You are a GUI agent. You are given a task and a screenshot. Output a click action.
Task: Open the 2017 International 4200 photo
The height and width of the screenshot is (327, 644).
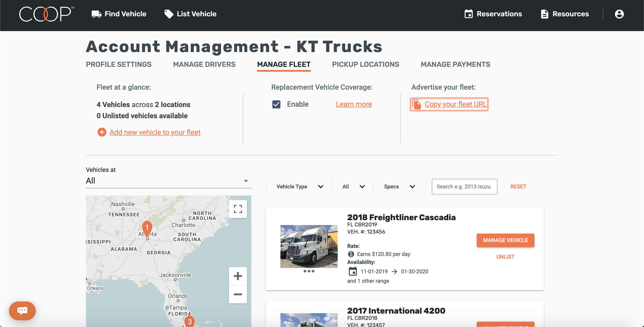(x=309, y=320)
